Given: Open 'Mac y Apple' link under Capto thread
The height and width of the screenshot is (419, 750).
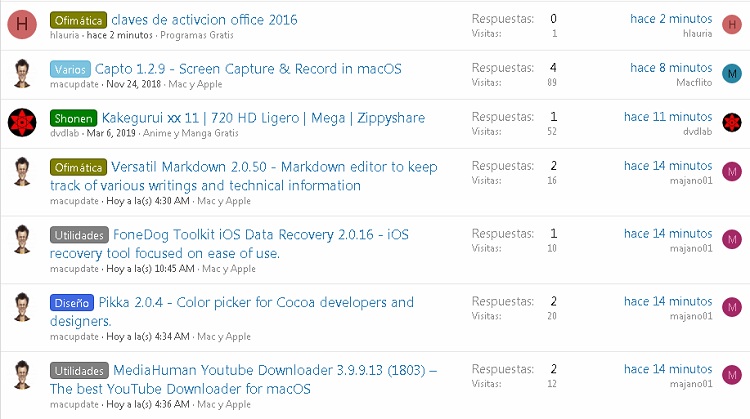Looking at the screenshot, I should (x=195, y=84).
